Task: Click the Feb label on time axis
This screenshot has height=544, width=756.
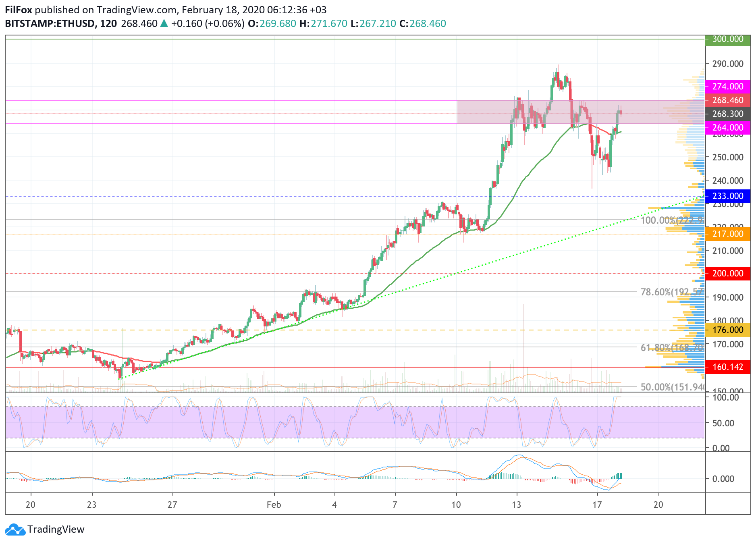Action: pos(274,505)
